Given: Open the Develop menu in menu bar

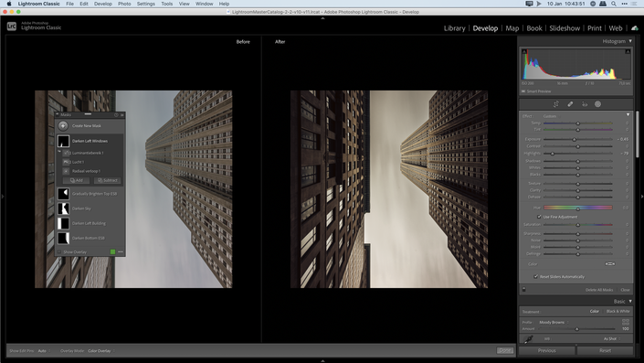Looking at the screenshot, I should click(102, 4).
